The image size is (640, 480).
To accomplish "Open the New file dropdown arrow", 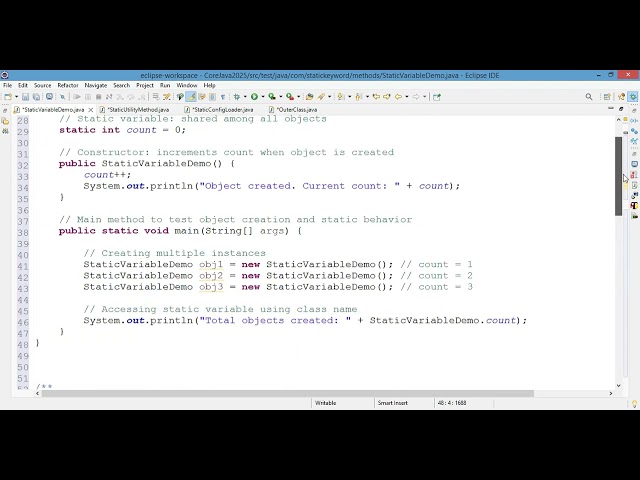I will (16, 97).
